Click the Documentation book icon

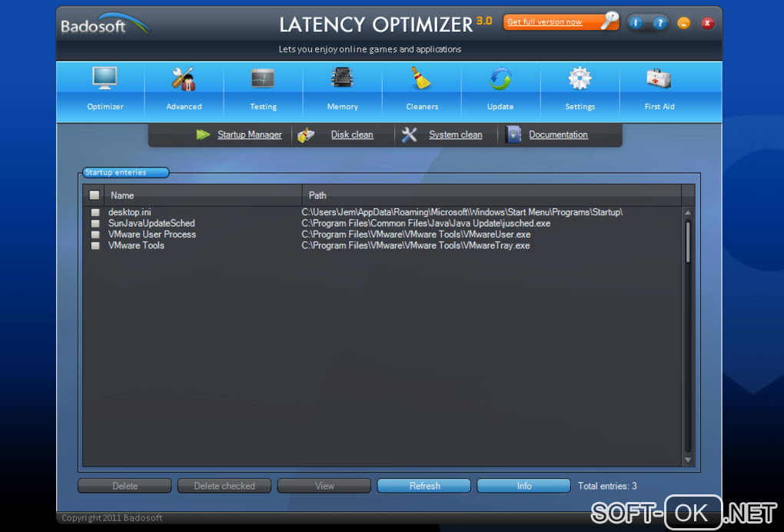coord(513,135)
